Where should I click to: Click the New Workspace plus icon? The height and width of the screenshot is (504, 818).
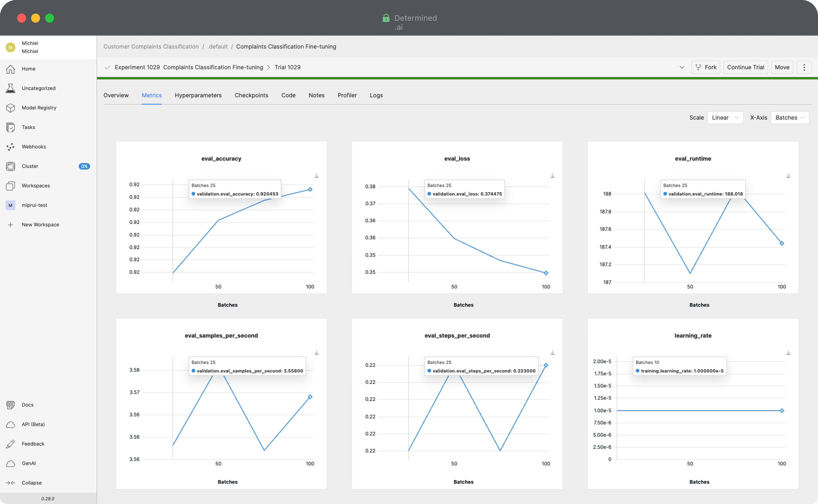coord(11,225)
